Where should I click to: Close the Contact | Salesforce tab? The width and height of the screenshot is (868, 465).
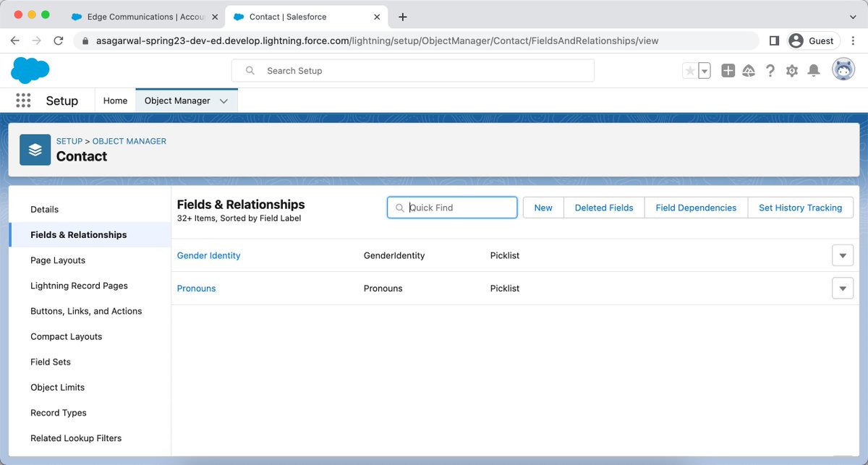point(377,17)
